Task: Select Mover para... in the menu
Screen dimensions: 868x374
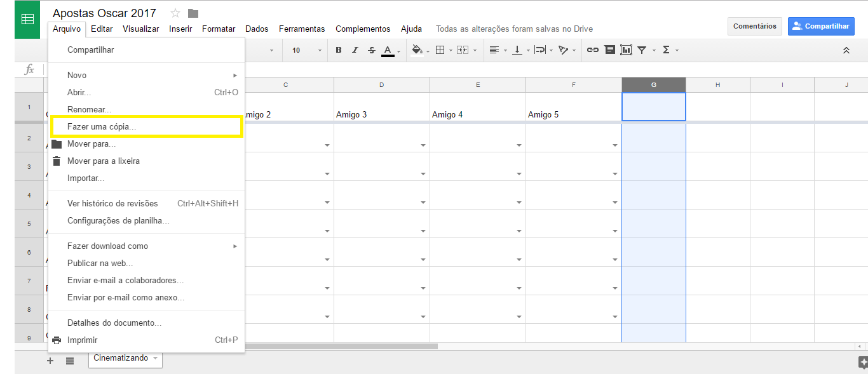Action: pos(146,144)
